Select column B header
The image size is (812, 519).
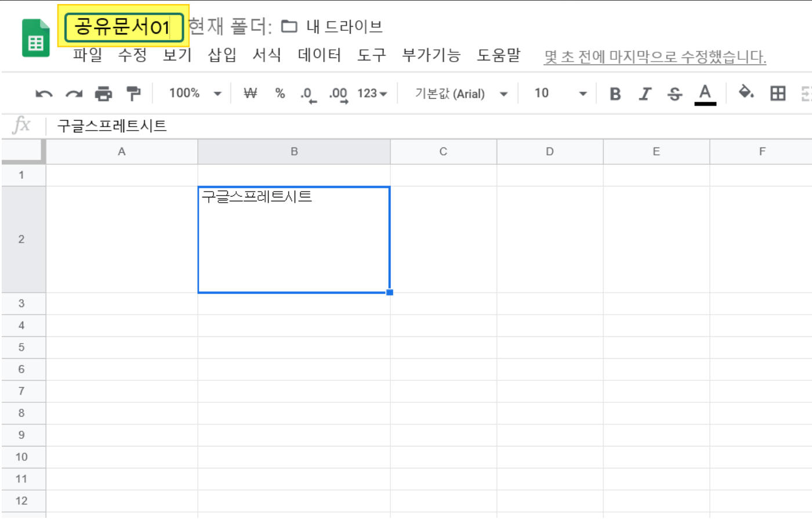[294, 152]
